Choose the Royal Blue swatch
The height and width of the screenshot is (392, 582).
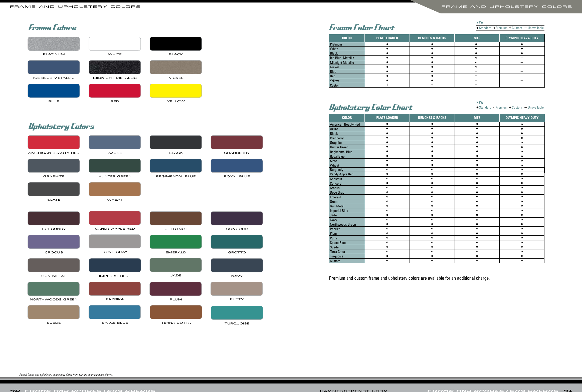tap(237, 166)
